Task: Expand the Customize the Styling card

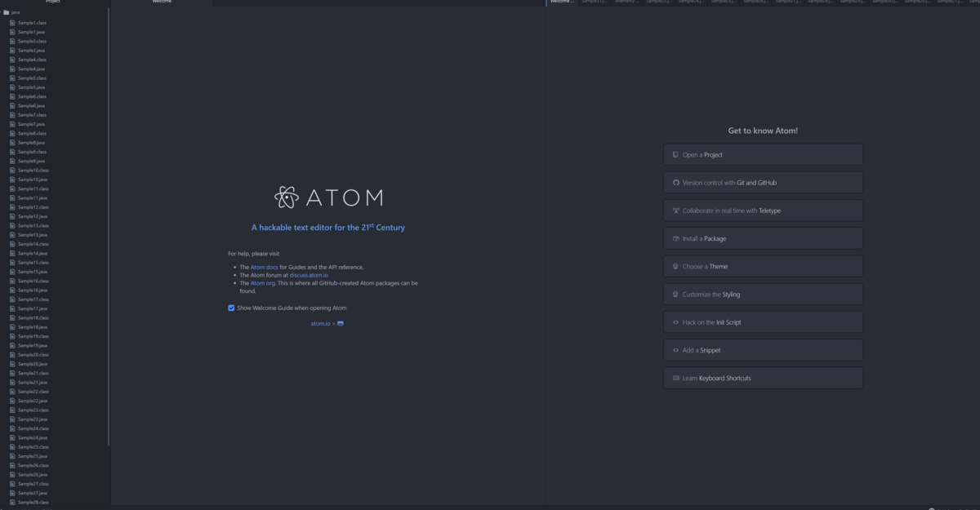Action: pos(763,294)
